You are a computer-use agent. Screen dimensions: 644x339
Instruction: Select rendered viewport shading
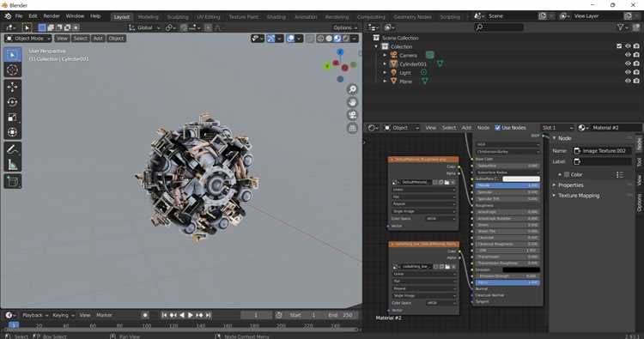pos(346,38)
